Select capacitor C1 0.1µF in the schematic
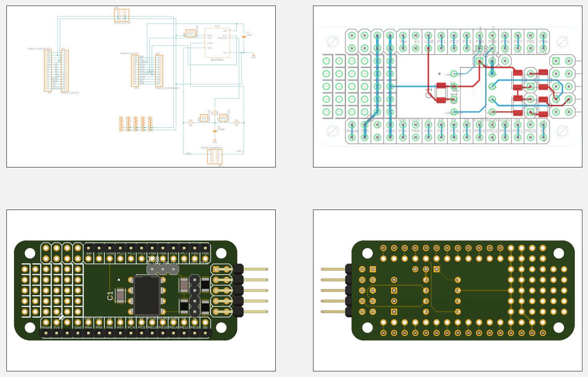The width and height of the screenshot is (588, 377). coord(244,37)
